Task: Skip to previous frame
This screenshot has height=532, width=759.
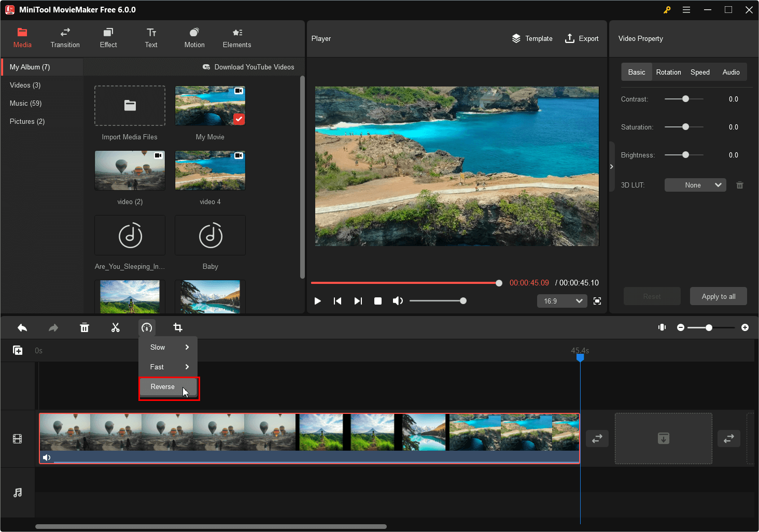Action: point(338,301)
